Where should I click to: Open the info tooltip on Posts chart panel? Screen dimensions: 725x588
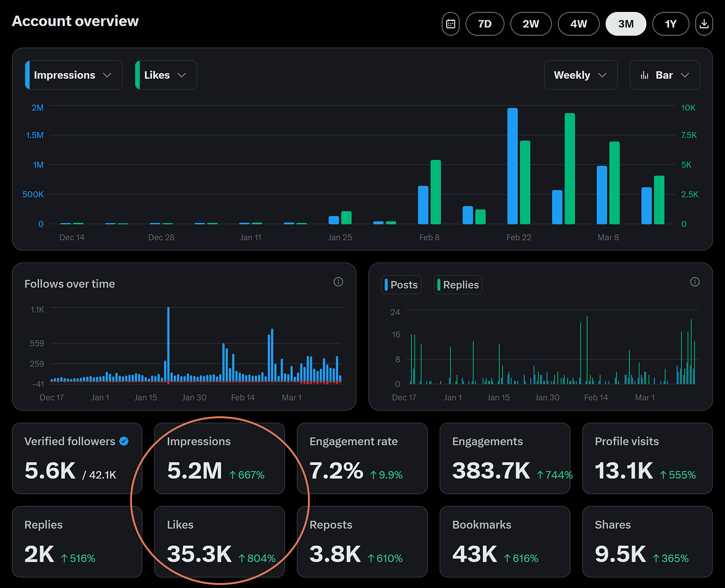pyautogui.click(x=695, y=282)
